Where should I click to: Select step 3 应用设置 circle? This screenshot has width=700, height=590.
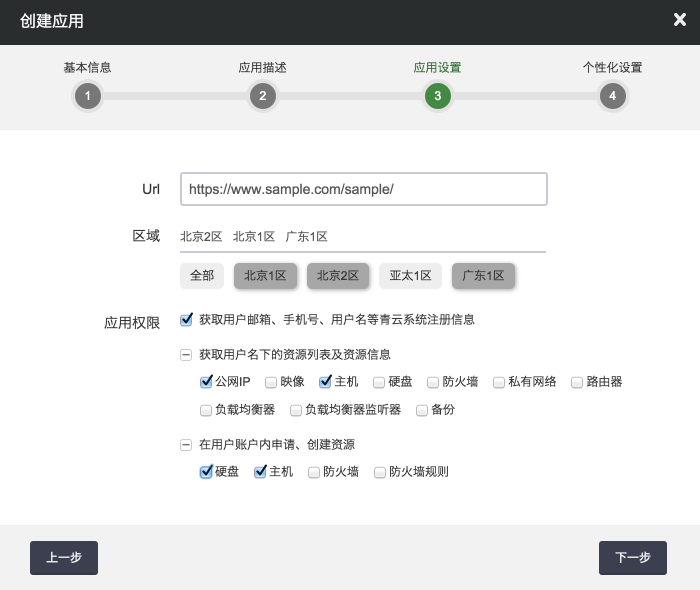[437, 96]
